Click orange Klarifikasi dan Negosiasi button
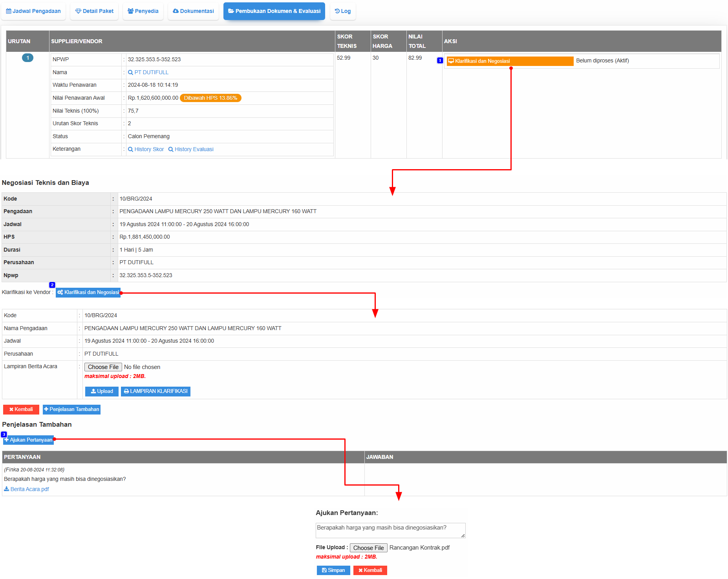This screenshot has width=728, height=579. coord(510,61)
